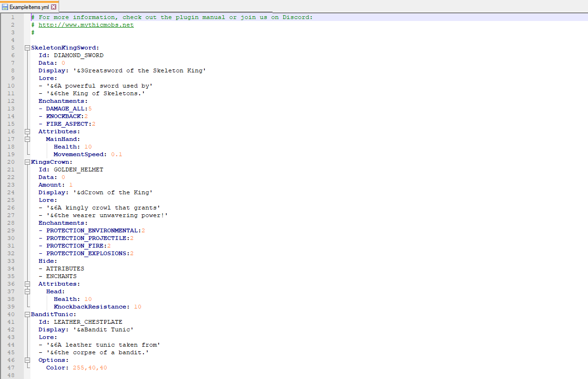Collapse the MainHand fold marker
588x379 pixels.
[x=27, y=139]
